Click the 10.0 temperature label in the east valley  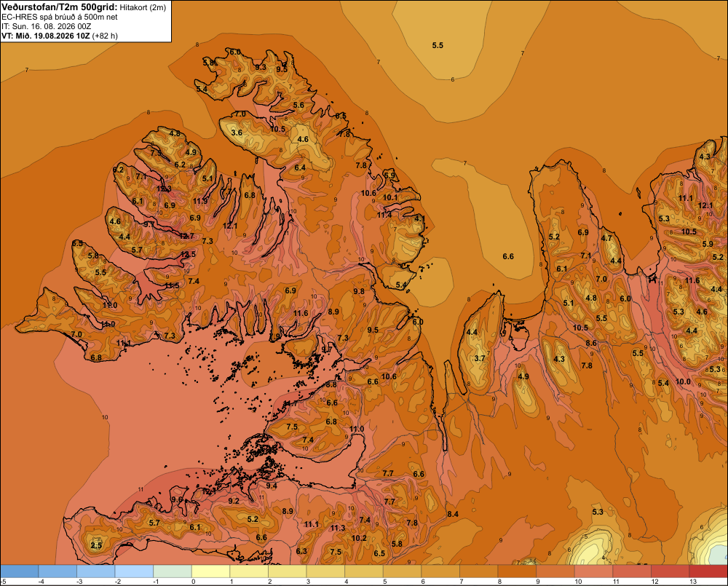pyautogui.click(x=683, y=381)
